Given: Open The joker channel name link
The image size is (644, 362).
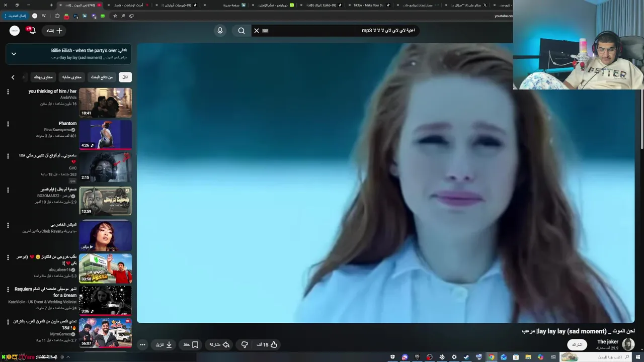Looking at the screenshot, I should (607, 342).
